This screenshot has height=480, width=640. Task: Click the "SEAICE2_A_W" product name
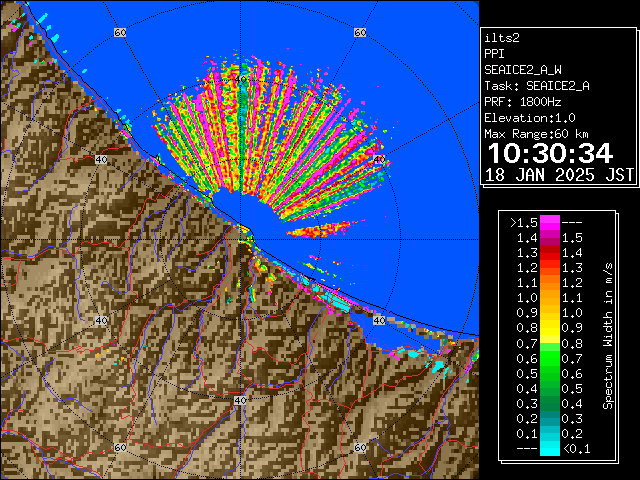click(523, 70)
